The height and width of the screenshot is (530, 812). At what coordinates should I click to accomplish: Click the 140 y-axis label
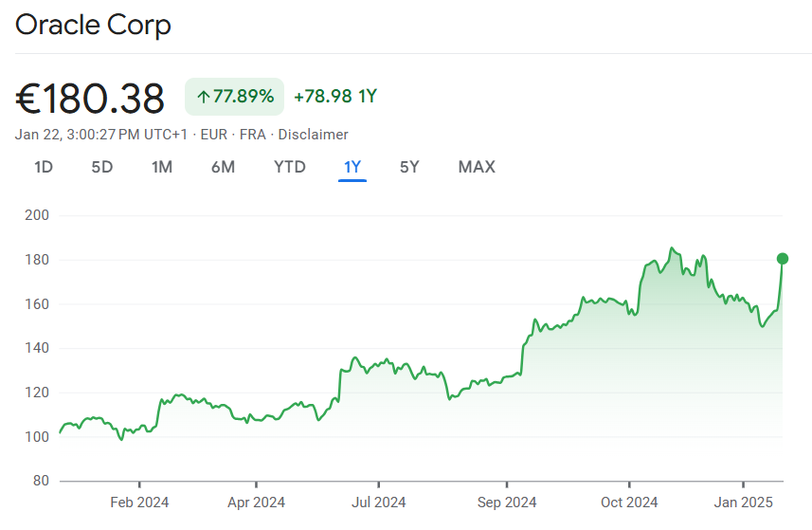(x=37, y=348)
